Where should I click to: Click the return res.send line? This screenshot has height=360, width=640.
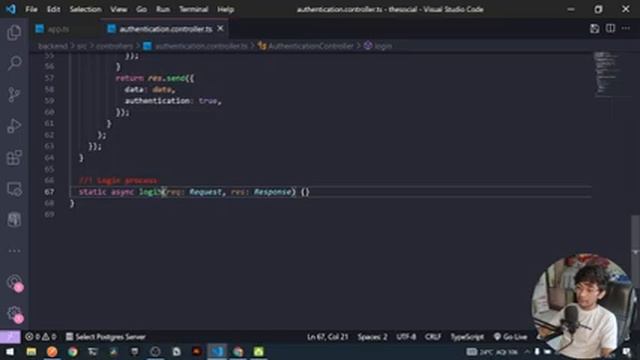tap(155, 78)
